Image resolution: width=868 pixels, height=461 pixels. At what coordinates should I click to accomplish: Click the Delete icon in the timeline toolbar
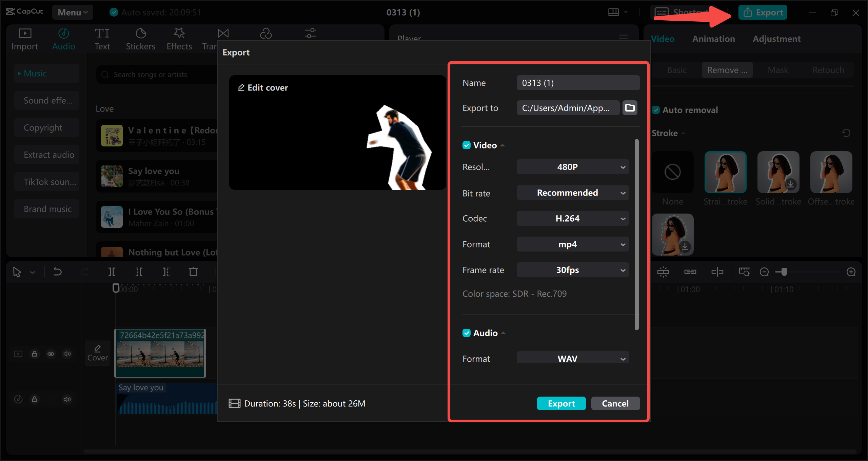coord(193,272)
